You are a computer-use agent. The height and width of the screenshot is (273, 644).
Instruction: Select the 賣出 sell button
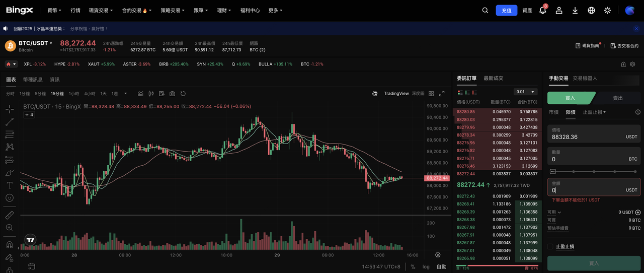pos(617,98)
